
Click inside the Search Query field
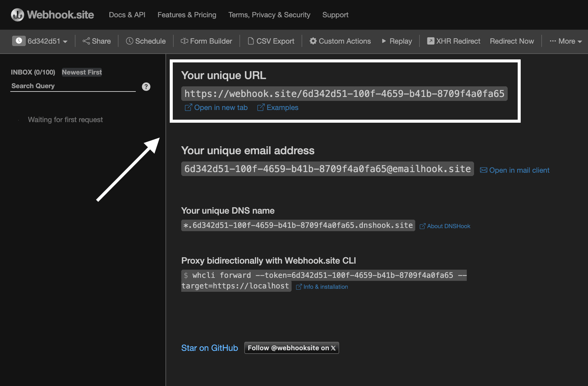click(73, 86)
